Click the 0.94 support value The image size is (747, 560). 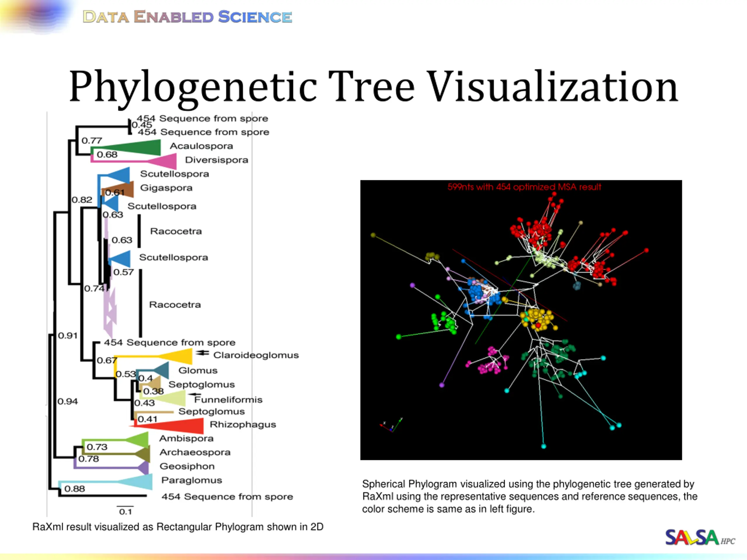[x=67, y=401]
